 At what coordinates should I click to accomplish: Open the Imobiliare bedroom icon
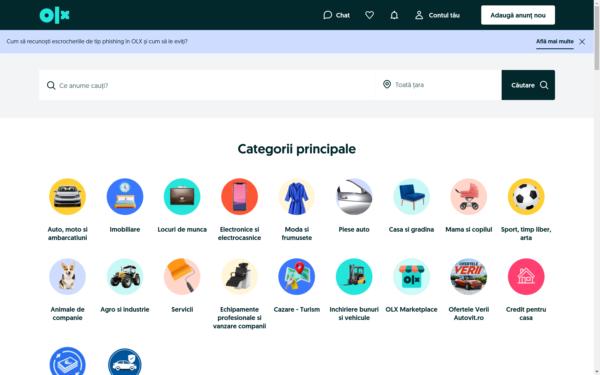tap(125, 197)
